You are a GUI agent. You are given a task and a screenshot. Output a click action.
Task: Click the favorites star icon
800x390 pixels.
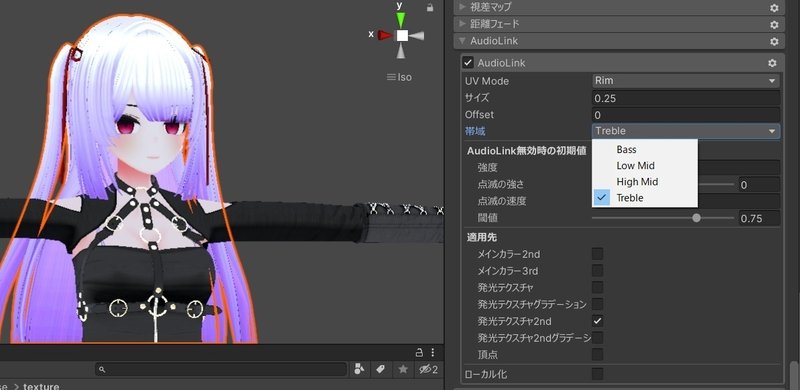(403, 369)
